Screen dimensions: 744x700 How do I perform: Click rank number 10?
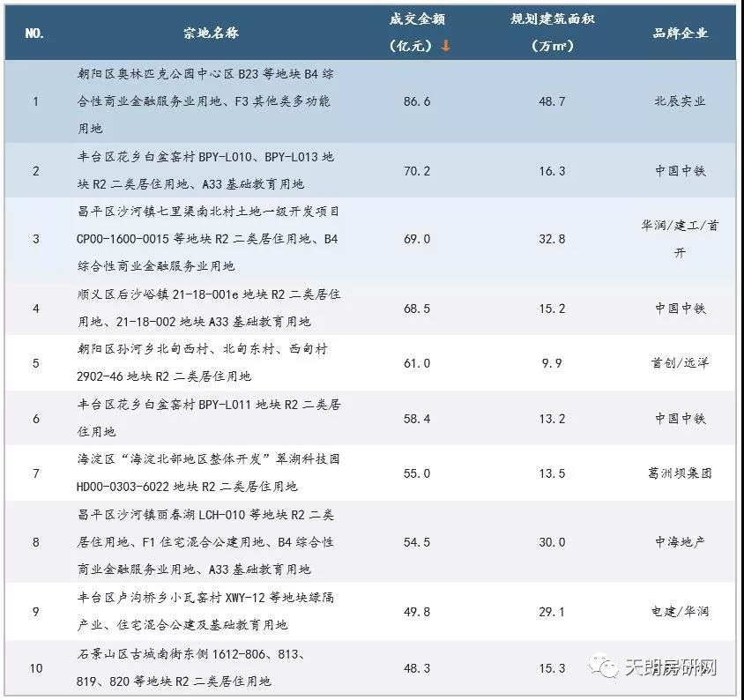pyautogui.click(x=36, y=668)
